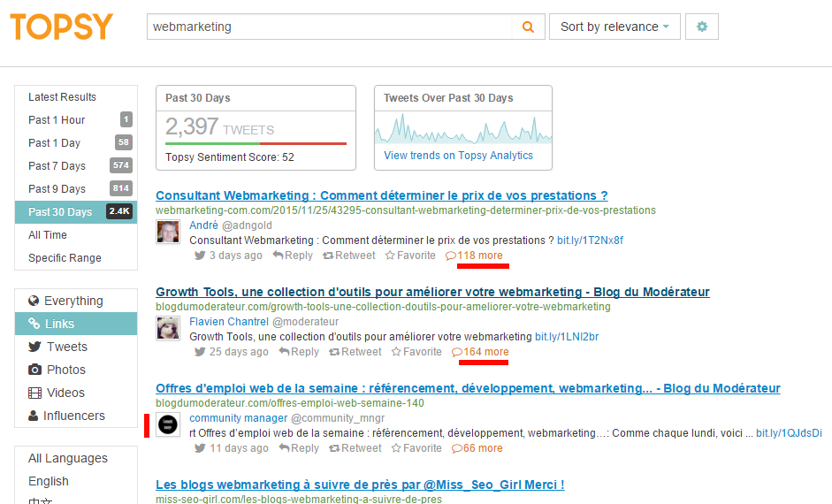Show 164 more tweets

click(480, 352)
